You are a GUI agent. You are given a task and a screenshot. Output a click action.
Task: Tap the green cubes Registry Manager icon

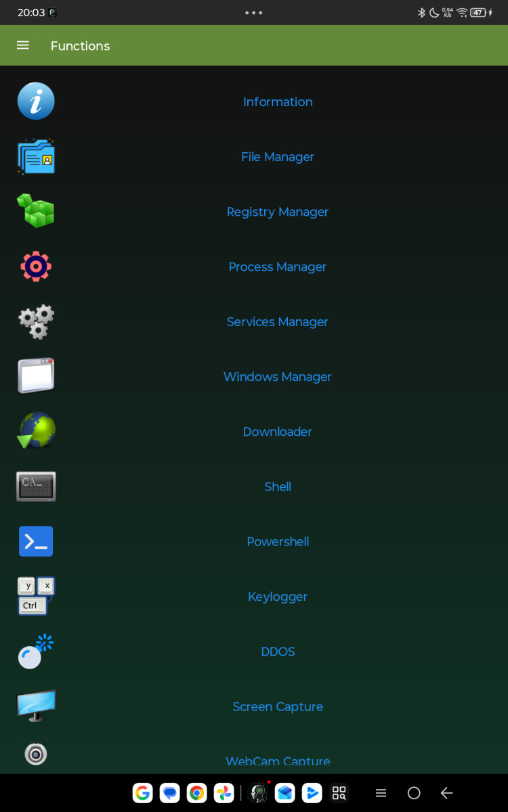click(36, 211)
